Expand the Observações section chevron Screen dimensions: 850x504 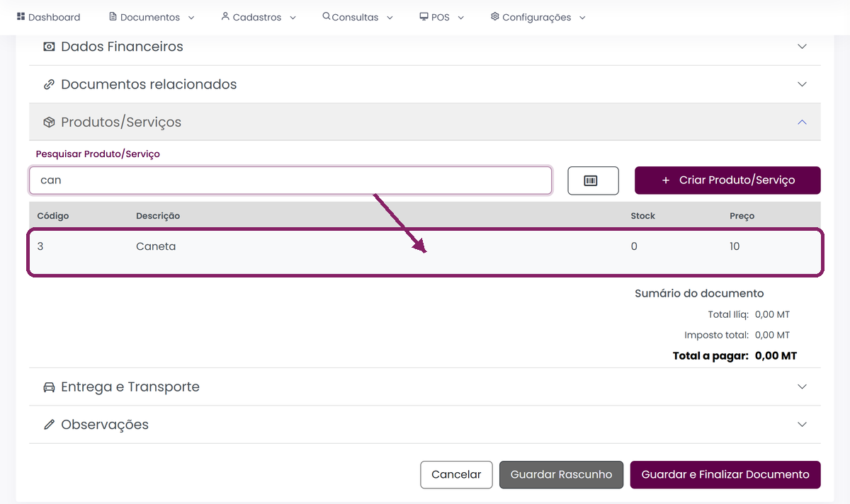802,425
